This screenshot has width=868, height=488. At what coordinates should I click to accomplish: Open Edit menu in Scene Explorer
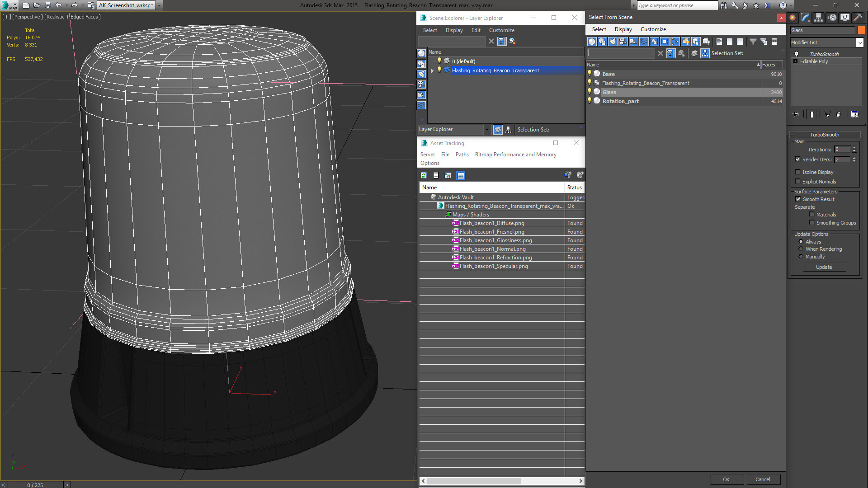pyautogui.click(x=476, y=30)
